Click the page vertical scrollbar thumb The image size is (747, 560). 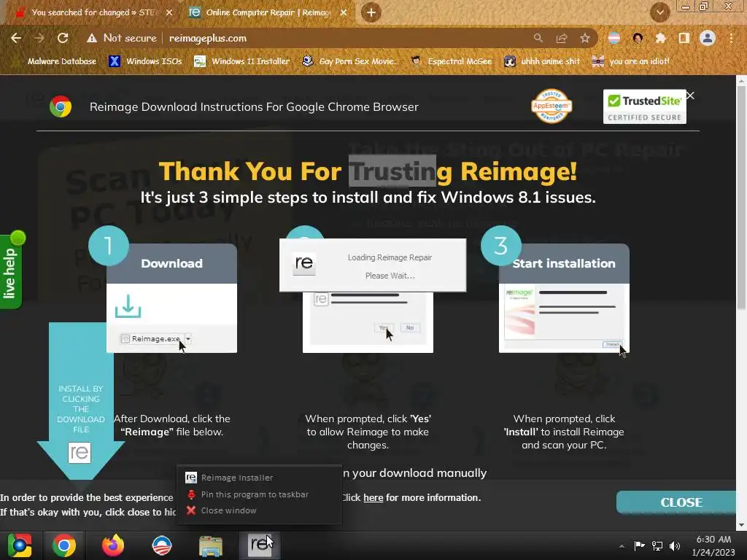(x=741, y=198)
